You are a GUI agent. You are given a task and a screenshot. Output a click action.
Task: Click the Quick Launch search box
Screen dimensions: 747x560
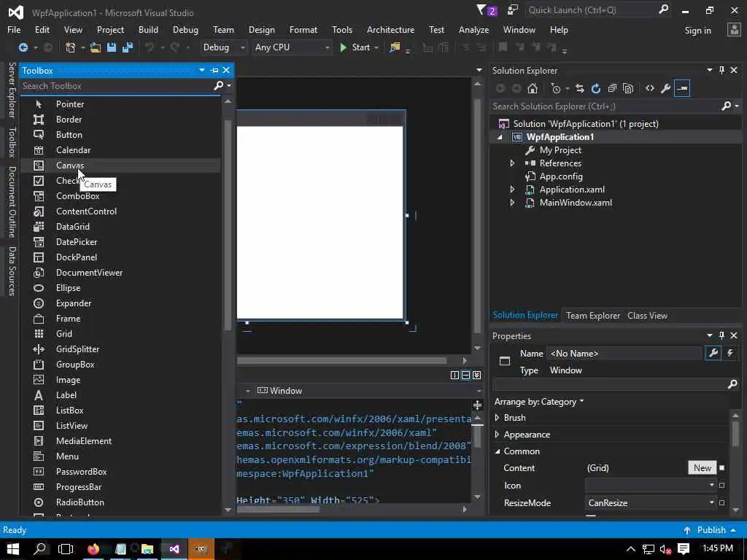tap(591, 10)
